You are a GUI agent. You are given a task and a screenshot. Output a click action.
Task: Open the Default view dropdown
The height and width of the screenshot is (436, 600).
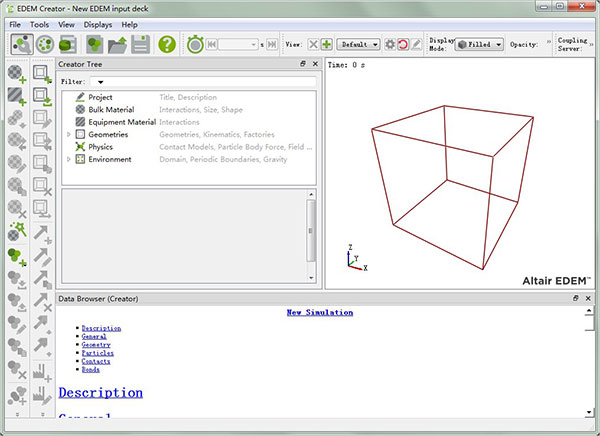[x=359, y=44]
